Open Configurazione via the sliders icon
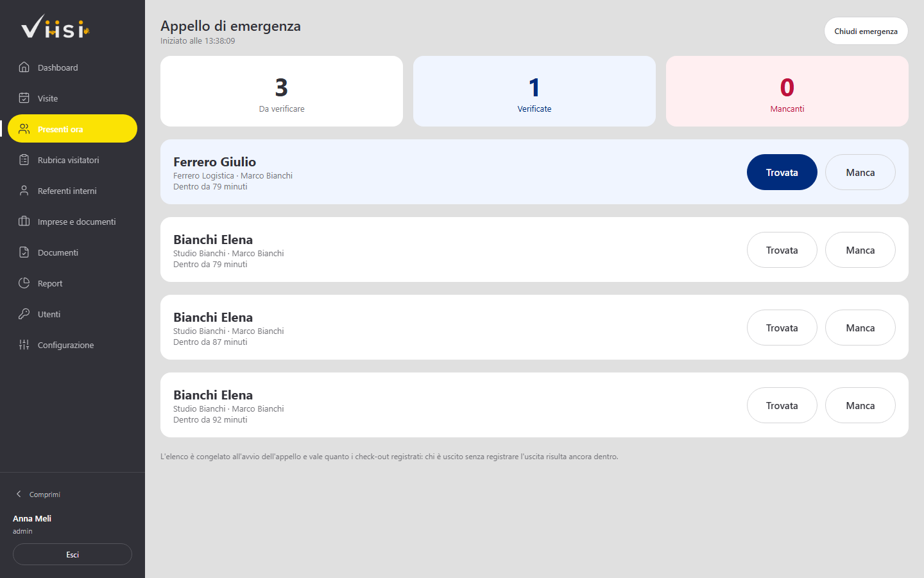 coord(24,345)
